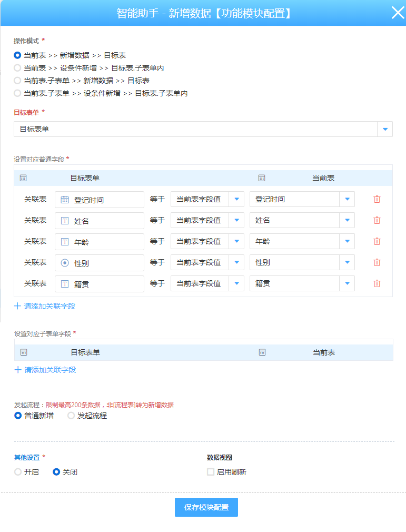Click the 年龄 target form field box
Viewport: 406px width, 532px height.
[x=100, y=241]
